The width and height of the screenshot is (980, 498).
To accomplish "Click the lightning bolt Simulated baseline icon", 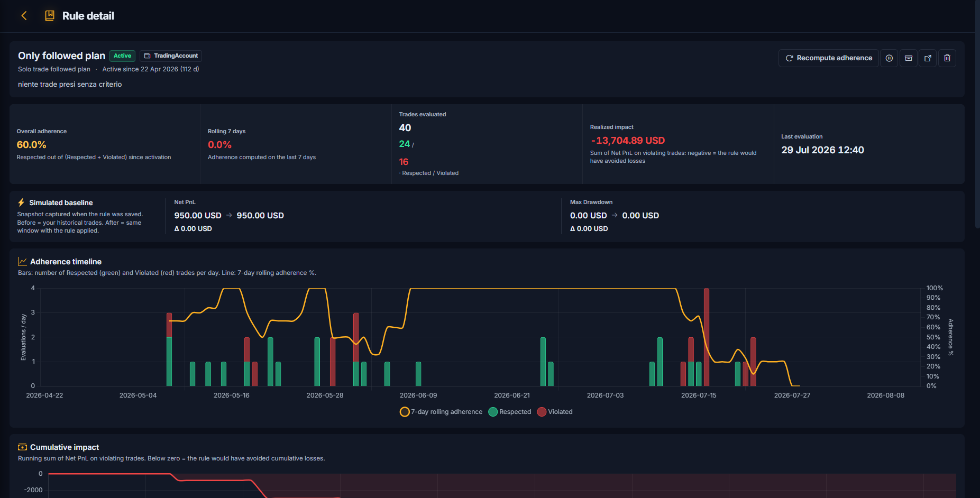I will click(x=21, y=202).
